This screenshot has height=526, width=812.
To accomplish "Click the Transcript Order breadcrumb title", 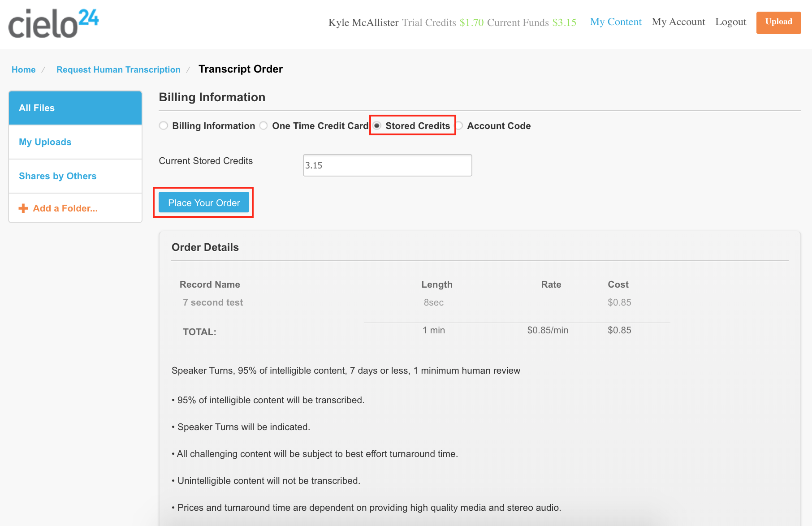I will click(241, 69).
